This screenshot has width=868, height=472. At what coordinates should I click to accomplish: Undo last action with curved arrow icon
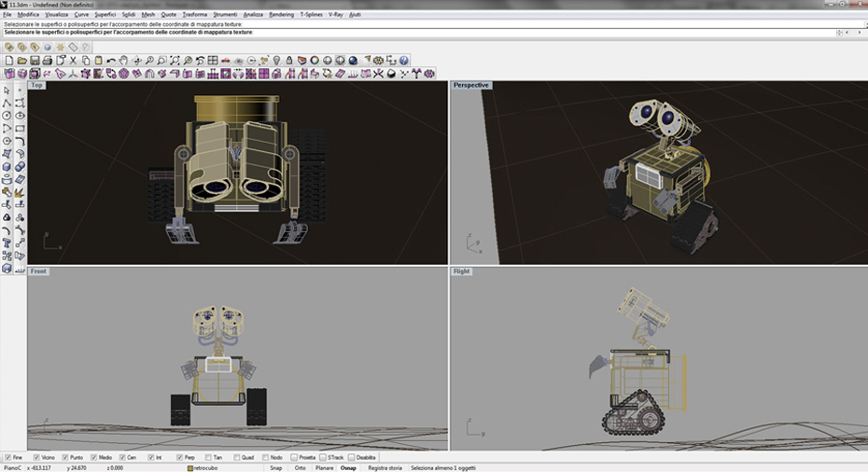[x=111, y=61]
